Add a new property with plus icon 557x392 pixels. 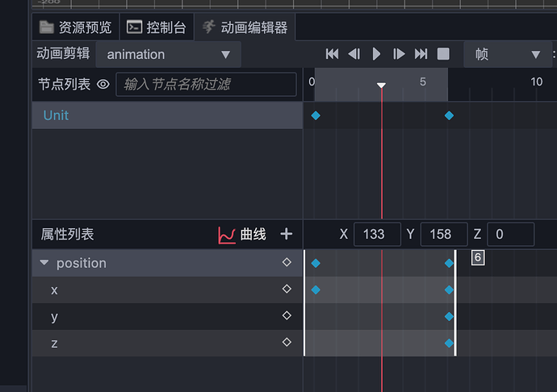pyautogui.click(x=286, y=234)
